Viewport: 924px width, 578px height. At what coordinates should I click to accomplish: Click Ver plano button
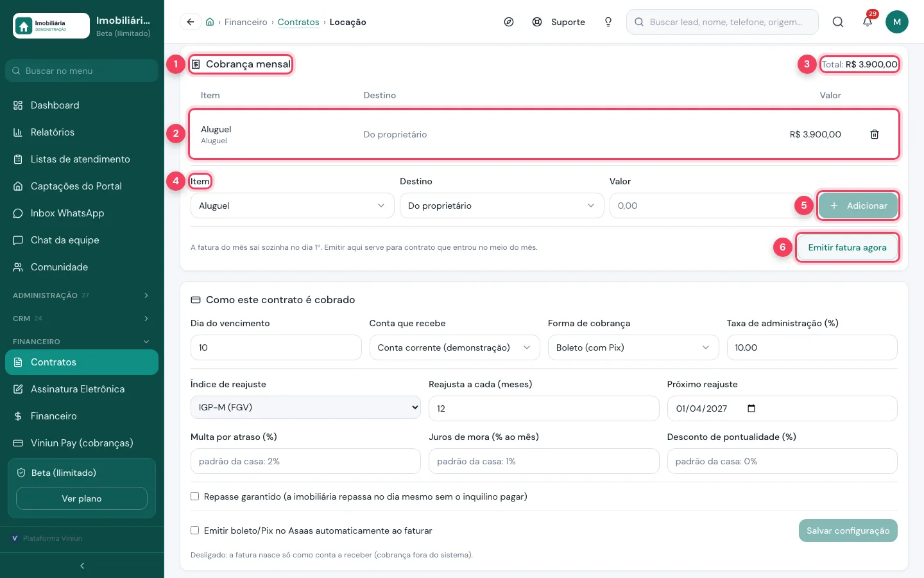tap(81, 498)
